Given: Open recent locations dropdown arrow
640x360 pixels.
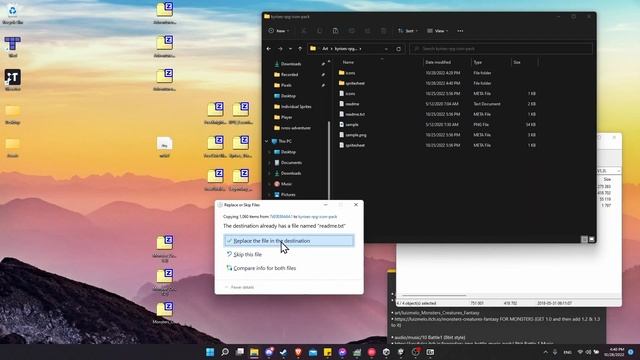Looking at the screenshot, I should click(290, 49).
